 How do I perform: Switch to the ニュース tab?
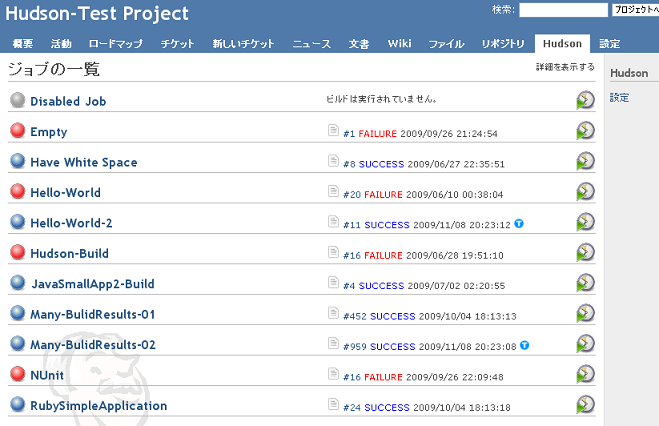tap(312, 44)
